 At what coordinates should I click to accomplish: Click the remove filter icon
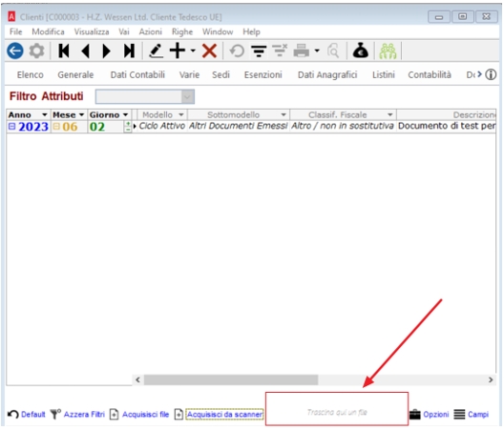coord(280,51)
